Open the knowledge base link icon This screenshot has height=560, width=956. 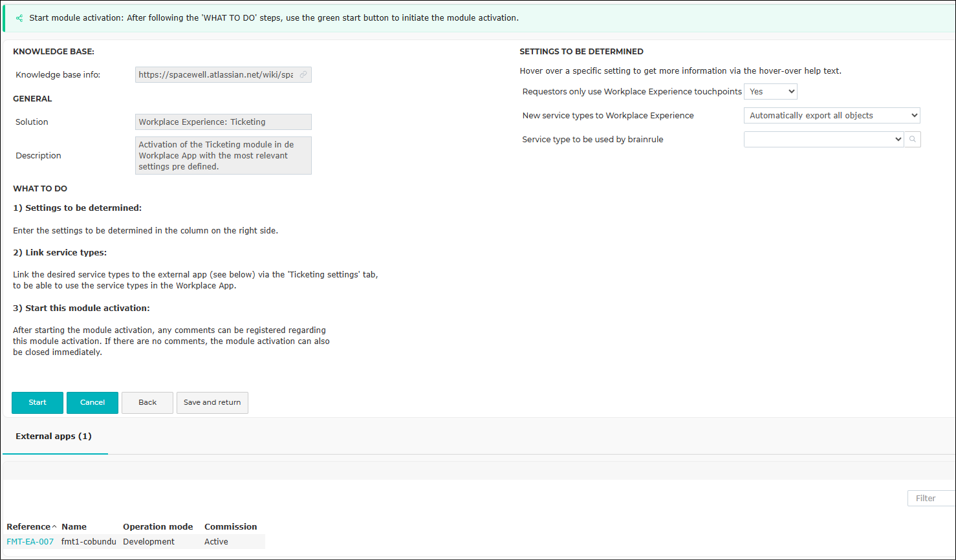click(x=303, y=75)
